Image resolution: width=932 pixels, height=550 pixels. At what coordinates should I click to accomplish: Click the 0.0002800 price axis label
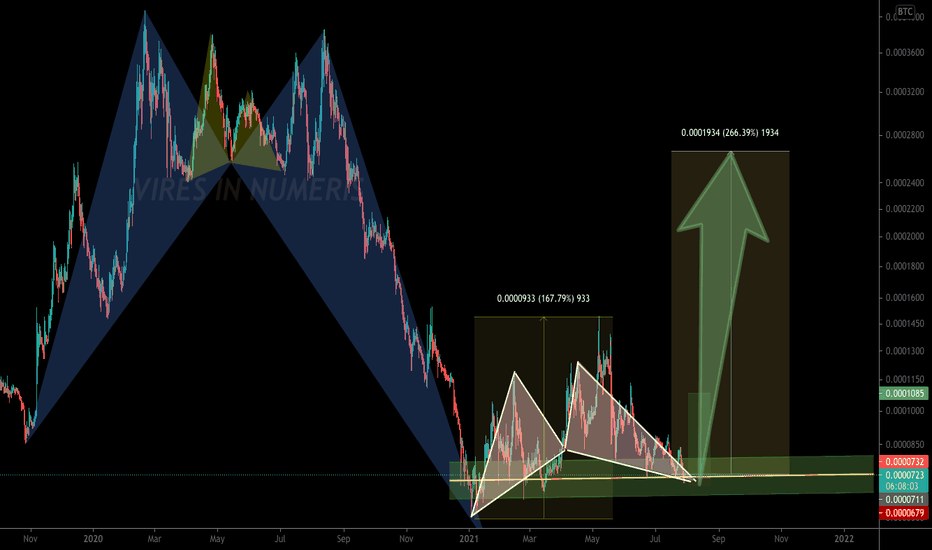(x=905, y=135)
